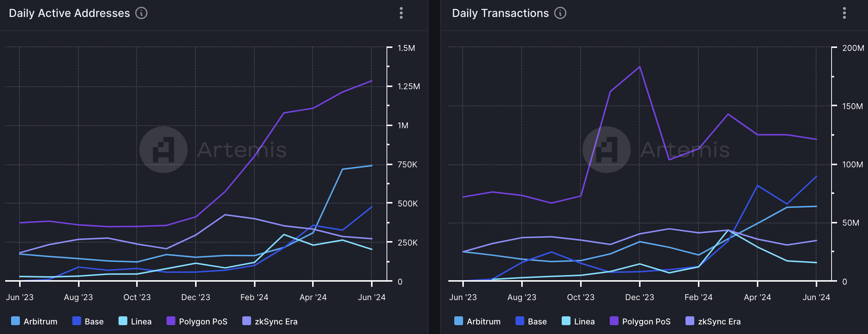Click Arbitrum endpoint at Jun '24 active addresses
Screen dimensions: 868x334
coord(372,166)
